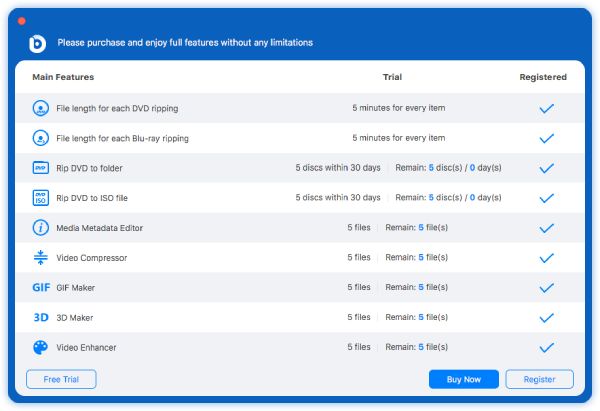Click the '3D Maker' label
600x411 pixels.
tap(75, 318)
